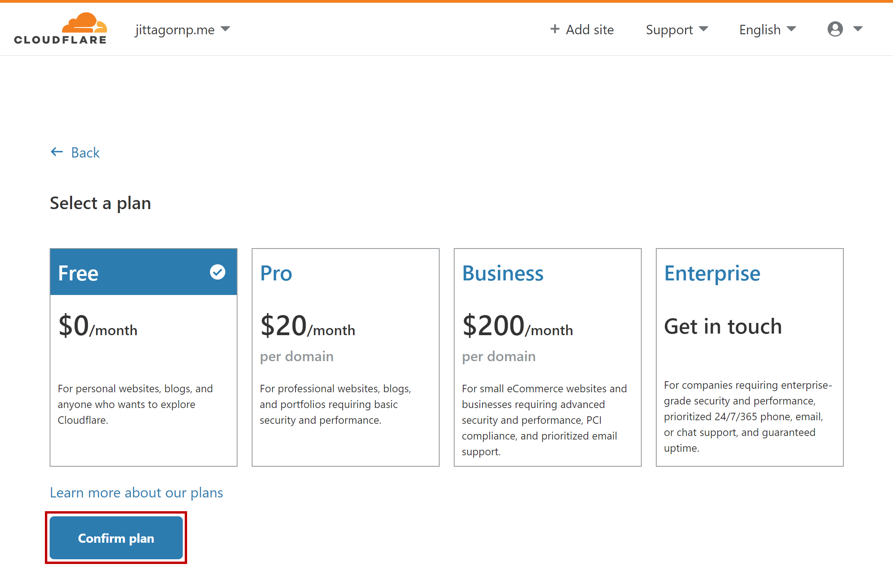The width and height of the screenshot is (893, 588).
Task: Click the Pro plan $20/month price
Action: (307, 326)
